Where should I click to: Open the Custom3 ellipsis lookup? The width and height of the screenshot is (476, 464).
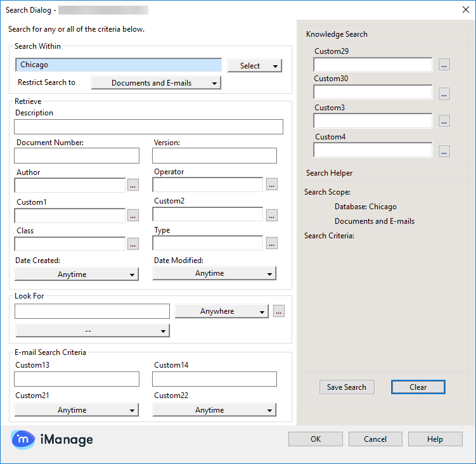(444, 121)
